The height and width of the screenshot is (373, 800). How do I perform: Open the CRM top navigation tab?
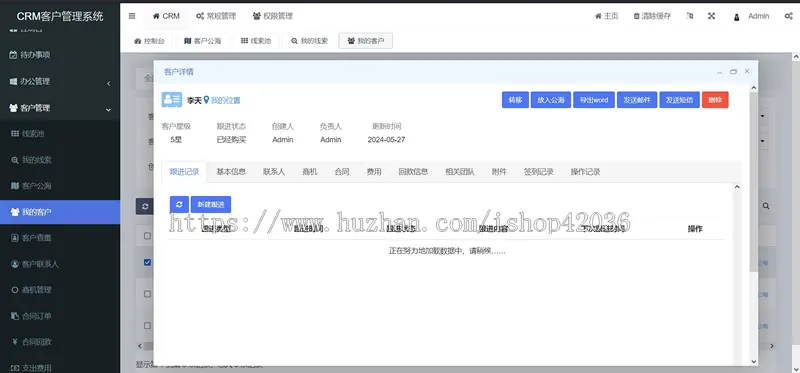pos(166,16)
